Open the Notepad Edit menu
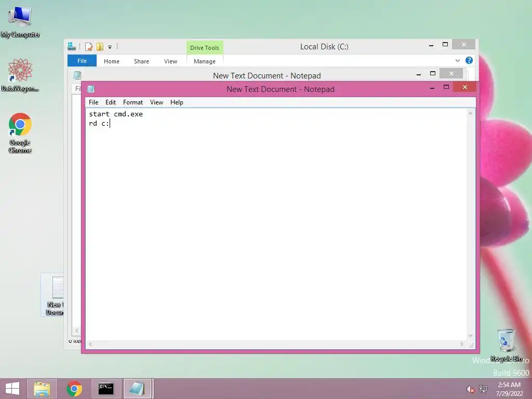The image size is (532, 399). pos(111,102)
